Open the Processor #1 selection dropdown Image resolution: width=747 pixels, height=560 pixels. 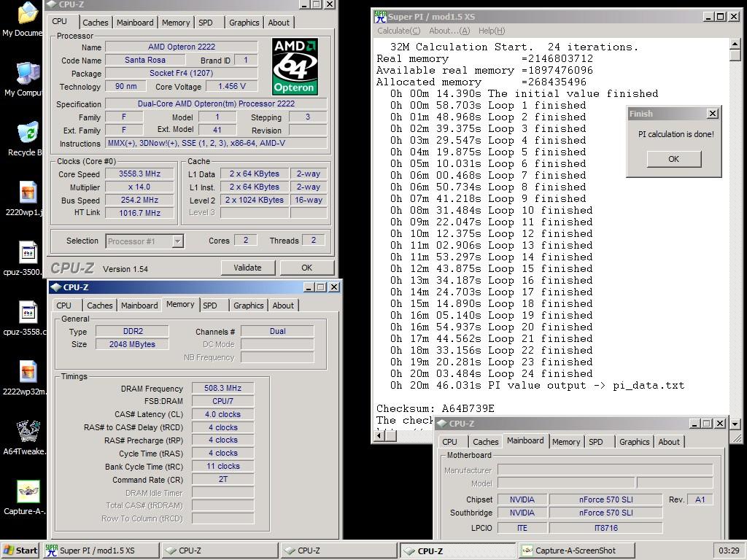click(x=177, y=241)
